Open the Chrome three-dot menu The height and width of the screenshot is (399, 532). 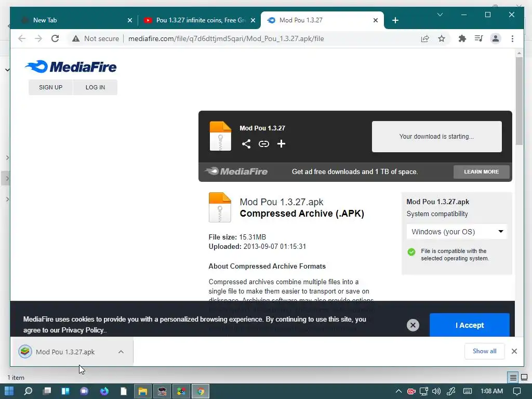(512, 38)
